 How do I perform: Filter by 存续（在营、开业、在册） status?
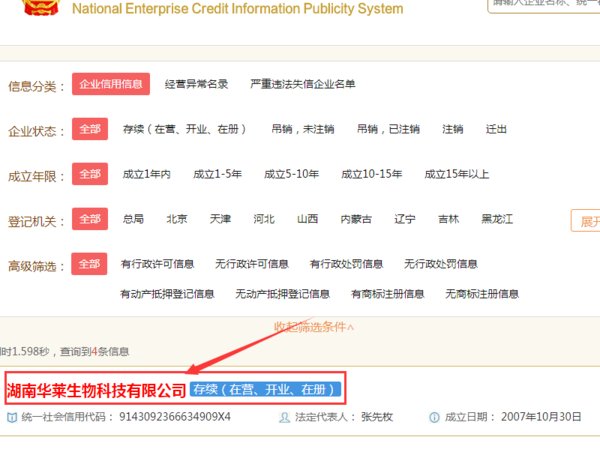tap(184, 129)
